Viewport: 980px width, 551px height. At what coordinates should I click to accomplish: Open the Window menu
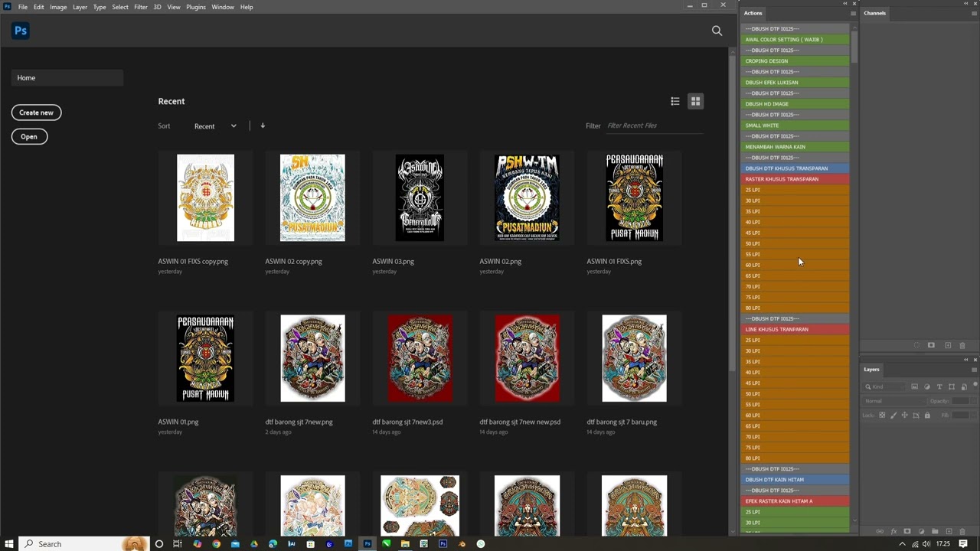pos(223,7)
